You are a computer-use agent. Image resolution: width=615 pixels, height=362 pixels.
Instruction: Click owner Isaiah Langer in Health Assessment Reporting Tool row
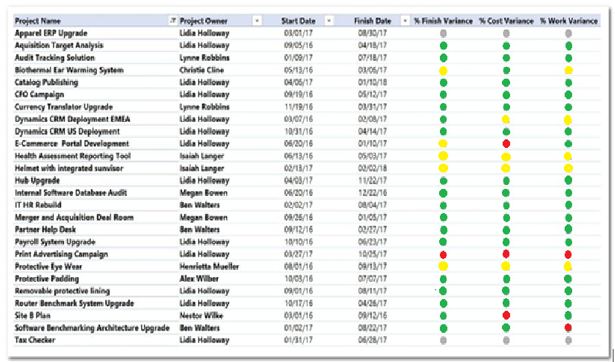coord(202,156)
